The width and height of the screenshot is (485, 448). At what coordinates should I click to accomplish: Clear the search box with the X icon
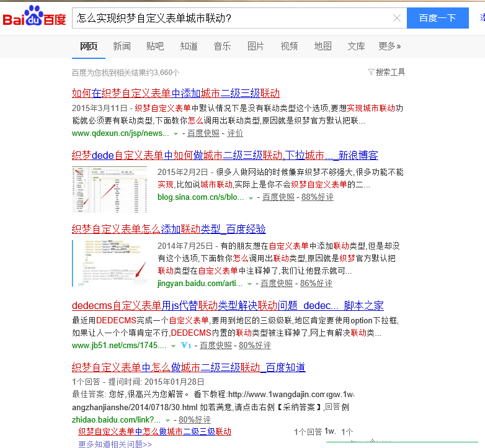coord(397,18)
